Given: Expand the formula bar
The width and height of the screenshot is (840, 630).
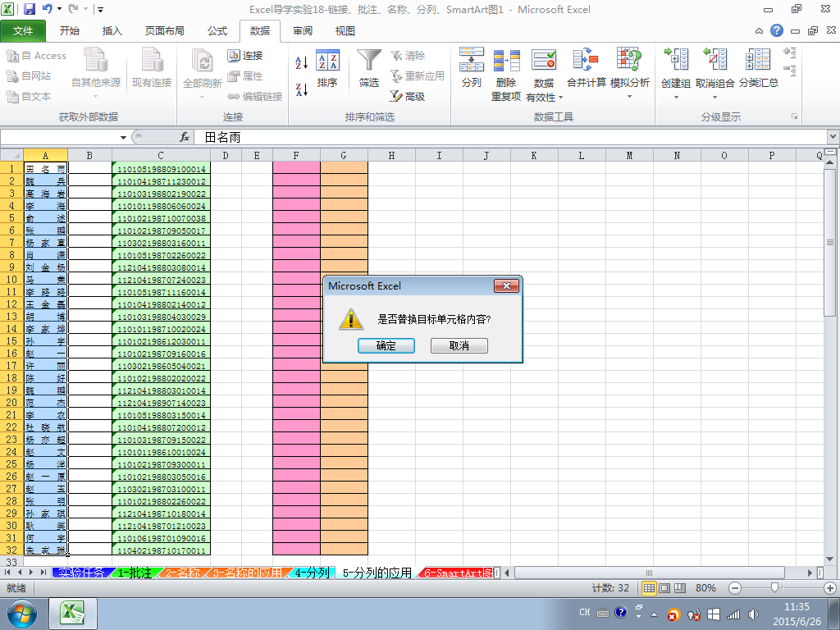Looking at the screenshot, I should point(833,137).
